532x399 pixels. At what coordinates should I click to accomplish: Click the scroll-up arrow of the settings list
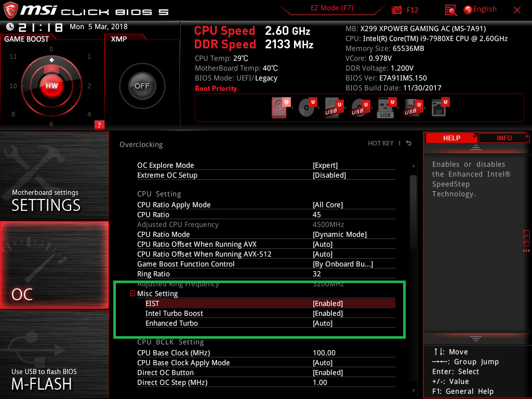[413, 166]
